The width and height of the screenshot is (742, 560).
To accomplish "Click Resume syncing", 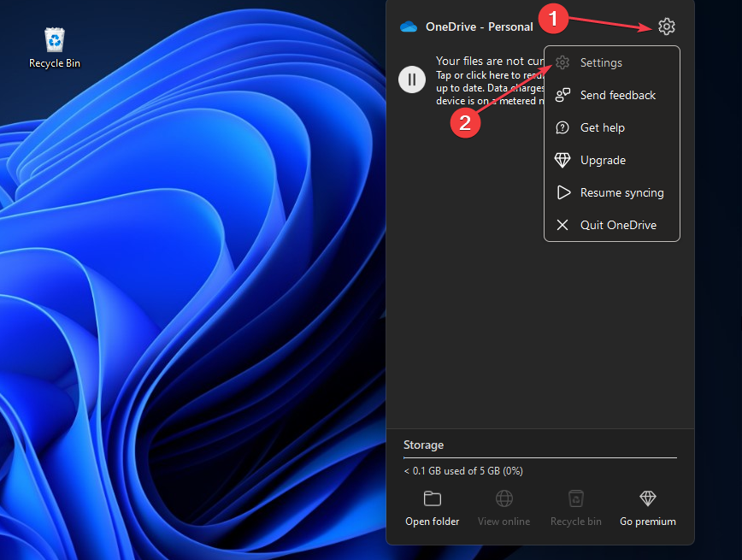I will coord(621,192).
